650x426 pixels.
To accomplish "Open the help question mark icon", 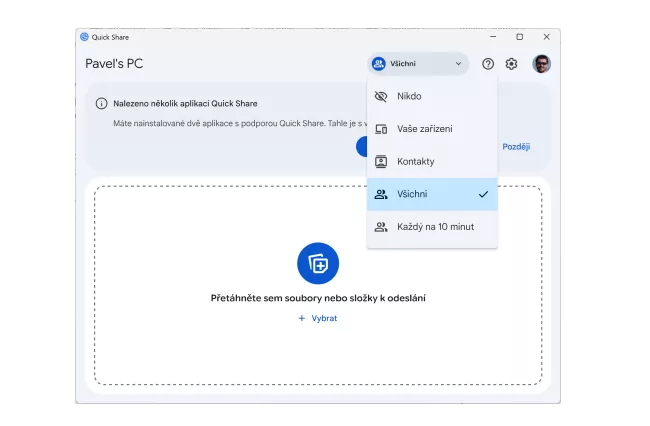I will click(488, 64).
